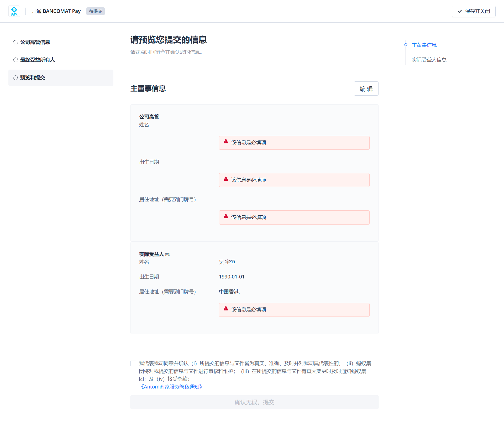This screenshot has height=426, width=504.
Task: Jump to 主董事信息 anchor link
Action: (424, 45)
